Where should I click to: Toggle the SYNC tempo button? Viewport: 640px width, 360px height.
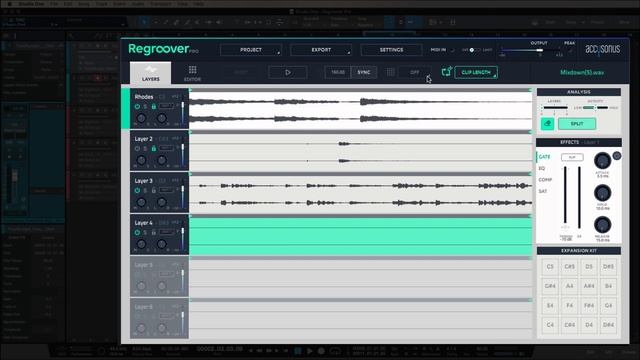tap(364, 72)
